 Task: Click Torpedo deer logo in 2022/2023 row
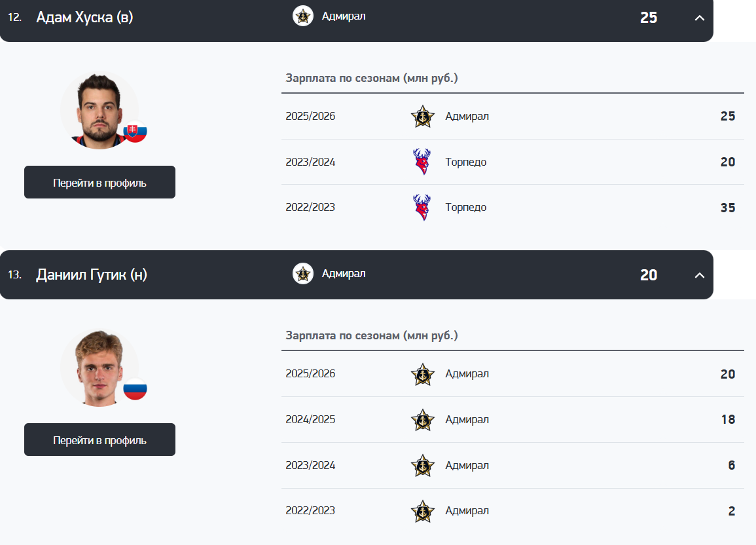pos(422,208)
